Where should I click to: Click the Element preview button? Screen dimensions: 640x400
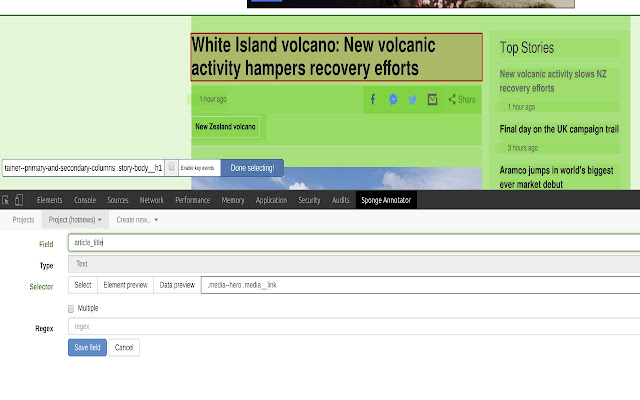click(125, 285)
